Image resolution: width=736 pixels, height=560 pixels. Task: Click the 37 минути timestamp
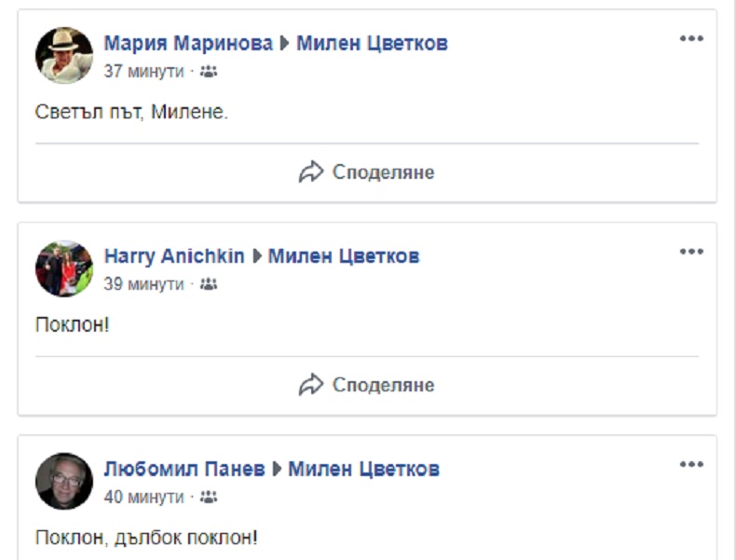click(143, 72)
